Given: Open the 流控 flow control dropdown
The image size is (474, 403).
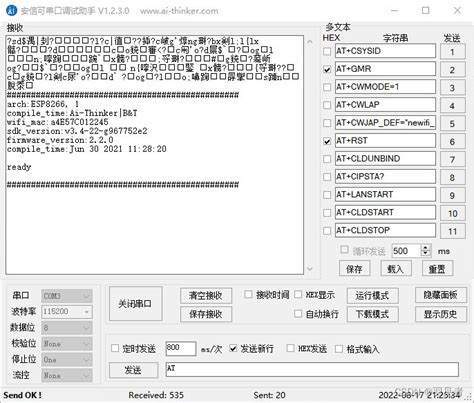Looking at the screenshot, I should pyautogui.click(x=67, y=376).
